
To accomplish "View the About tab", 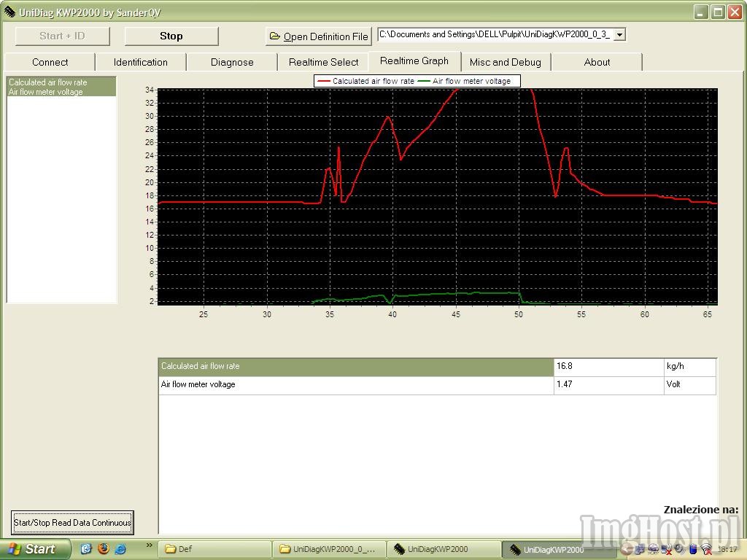I will click(597, 62).
